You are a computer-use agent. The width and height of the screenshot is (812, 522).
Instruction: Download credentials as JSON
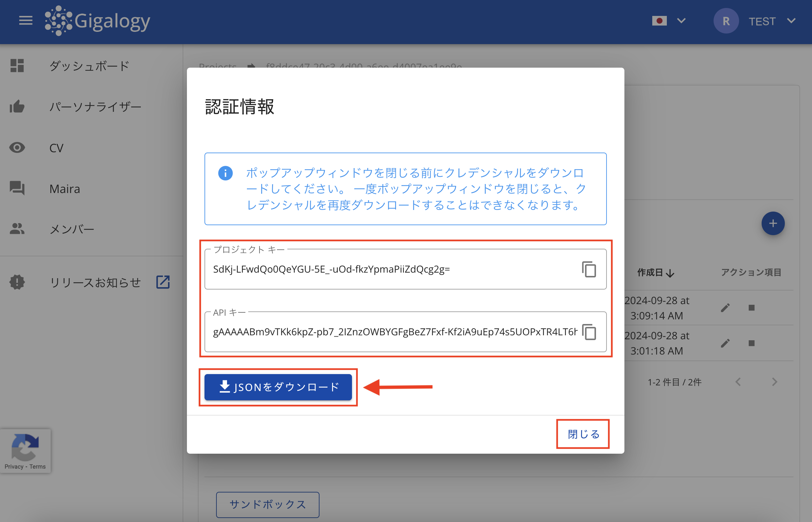[278, 387]
